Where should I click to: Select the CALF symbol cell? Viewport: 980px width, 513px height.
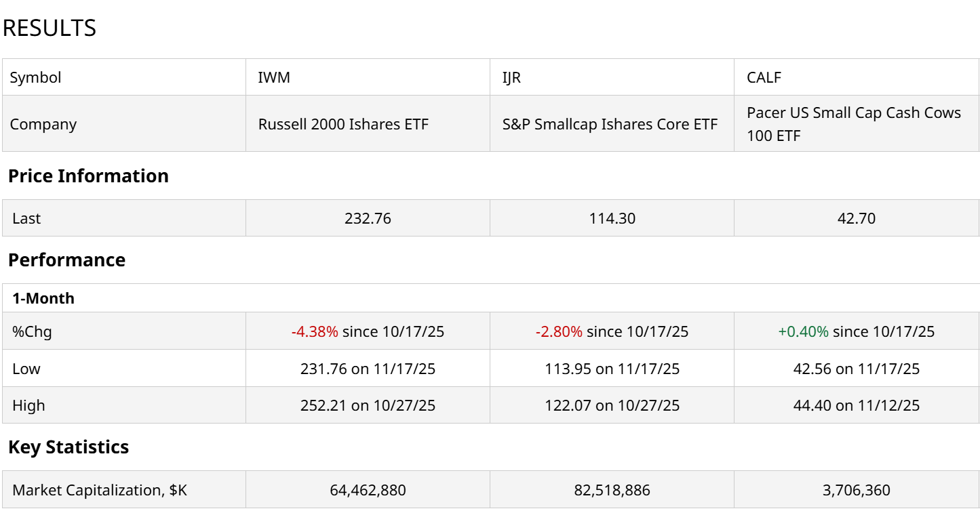(764, 77)
